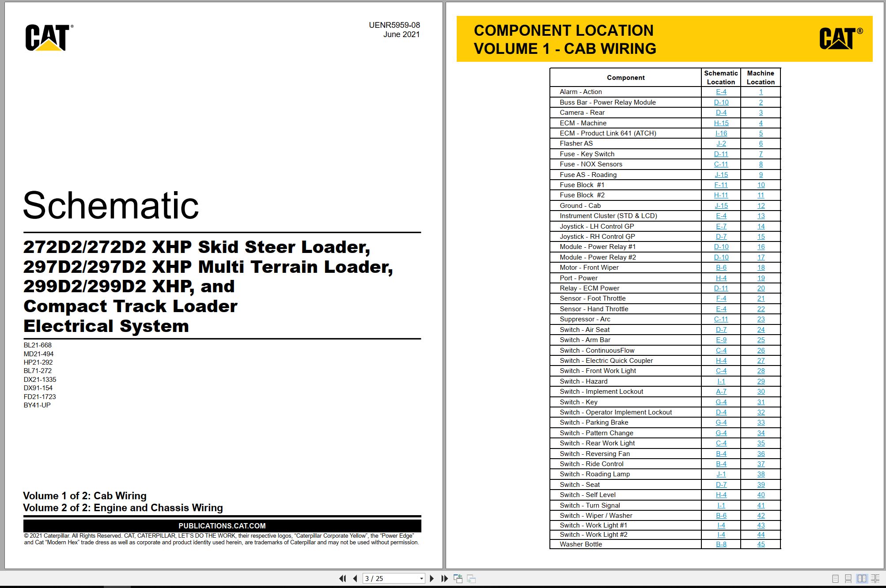
Task: Open schematic location J-2 for Flasher AS
Action: click(721, 143)
